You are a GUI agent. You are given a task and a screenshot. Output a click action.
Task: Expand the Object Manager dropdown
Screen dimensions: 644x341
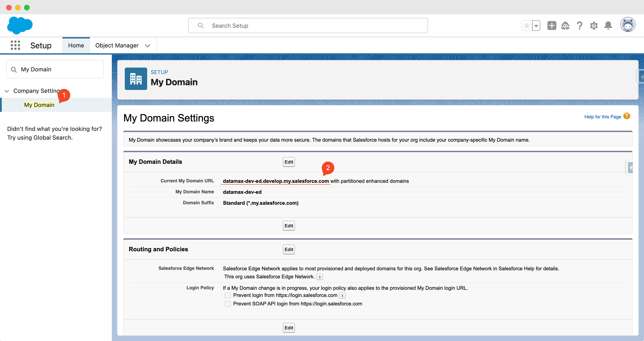coord(147,45)
